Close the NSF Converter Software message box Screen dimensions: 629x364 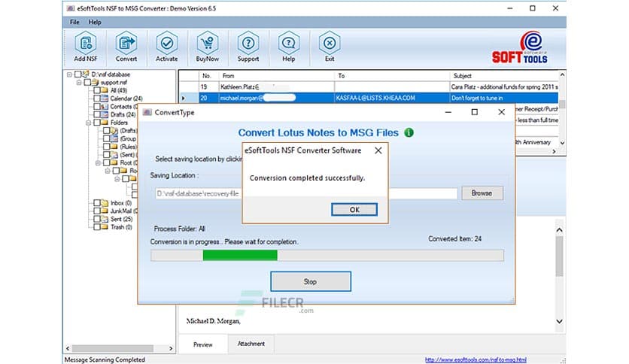coord(378,150)
